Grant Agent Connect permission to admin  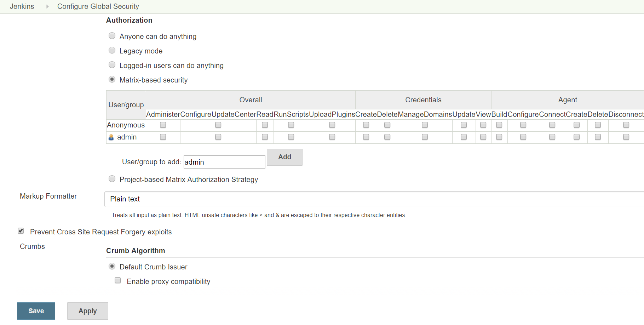pos(552,137)
